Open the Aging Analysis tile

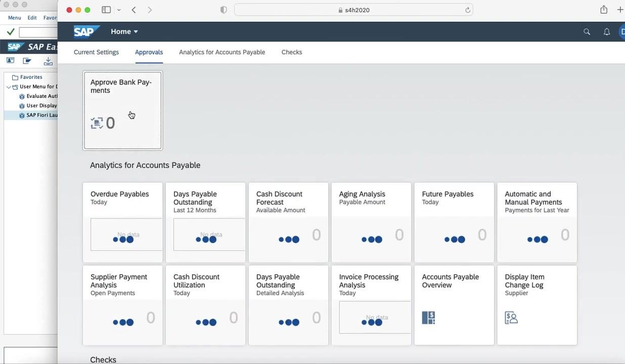coord(372,222)
